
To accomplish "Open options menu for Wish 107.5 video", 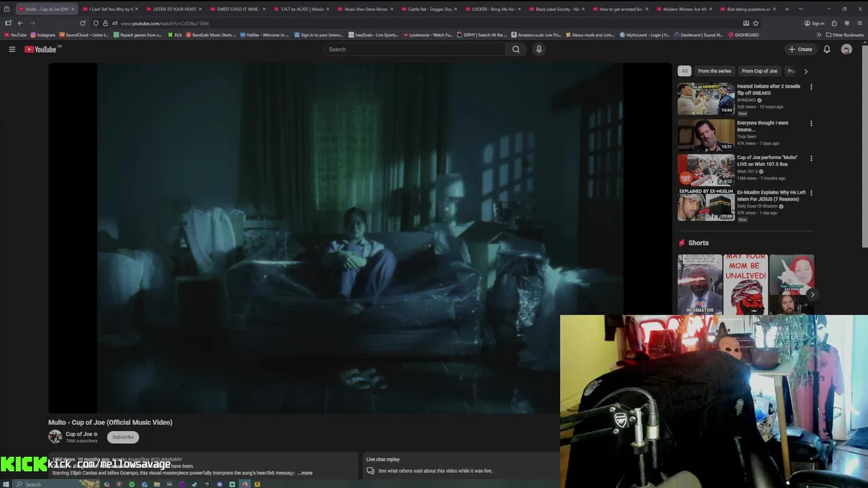I will (x=811, y=158).
